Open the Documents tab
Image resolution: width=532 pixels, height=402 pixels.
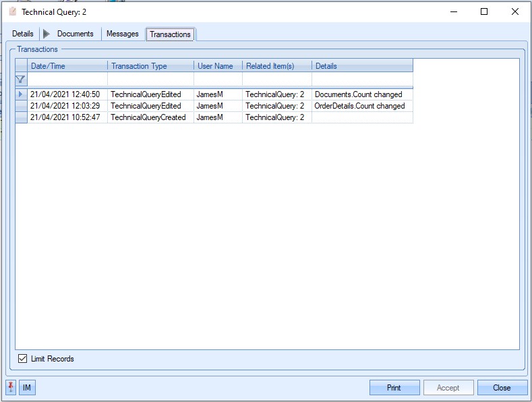(75, 34)
